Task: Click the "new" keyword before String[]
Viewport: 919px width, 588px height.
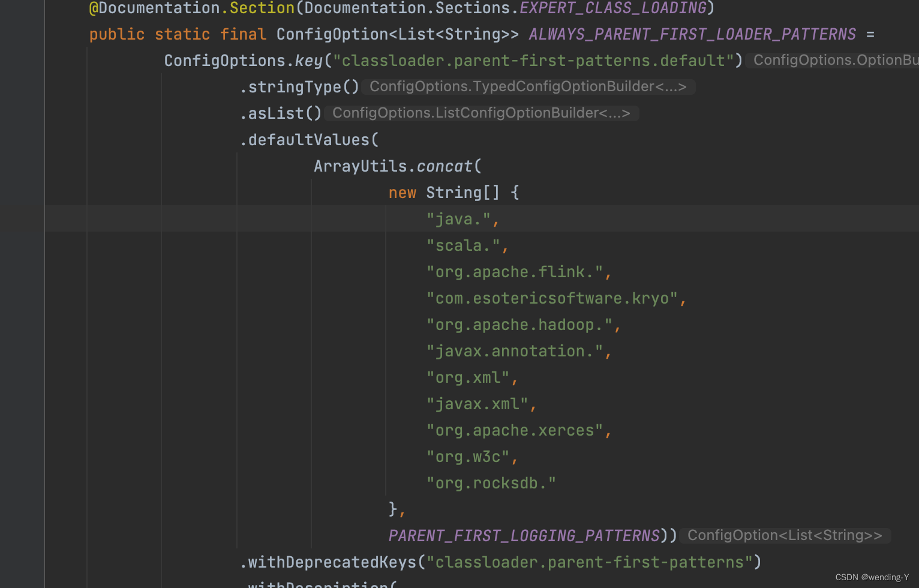Action: (x=403, y=193)
